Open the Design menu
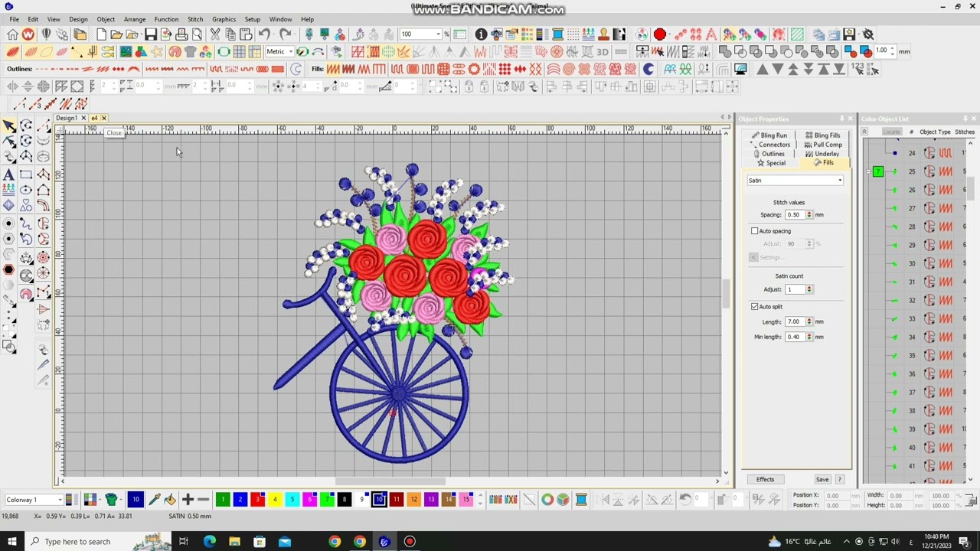980x551 pixels. (x=78, y=19)
